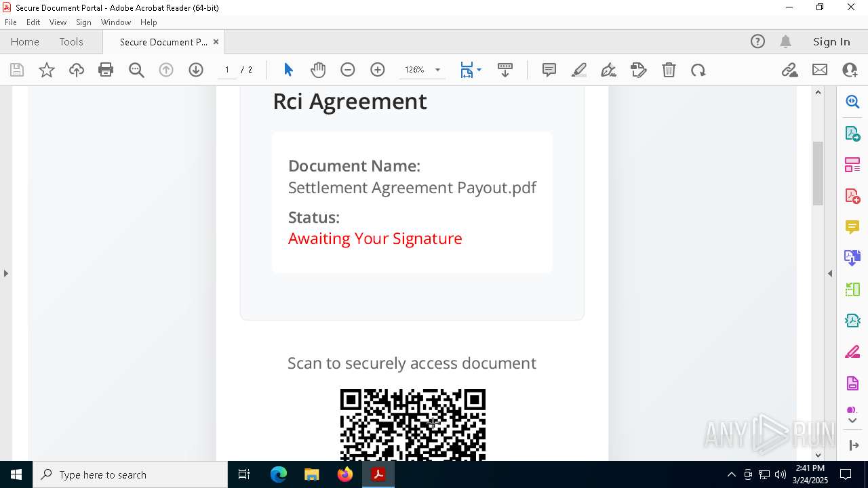Select the highlight text tool
This screenshot has height=488, width=868.
(579, 70)
